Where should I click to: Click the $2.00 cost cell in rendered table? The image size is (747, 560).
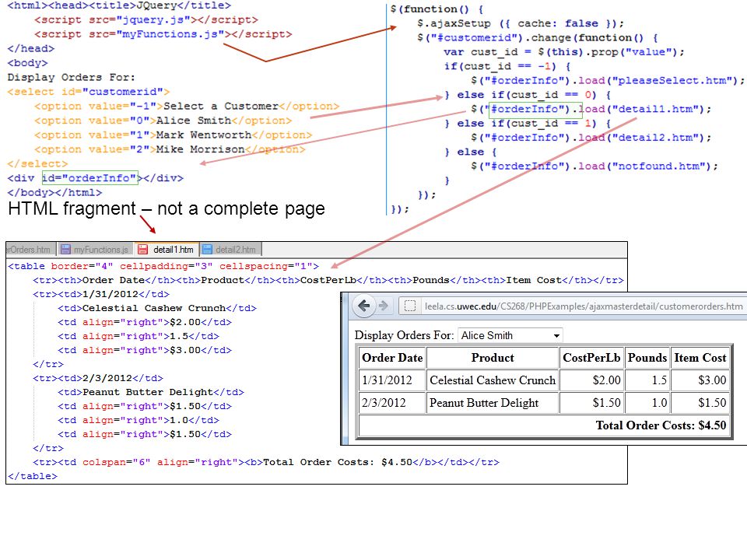pyautogui.click(x=591, y=380)
